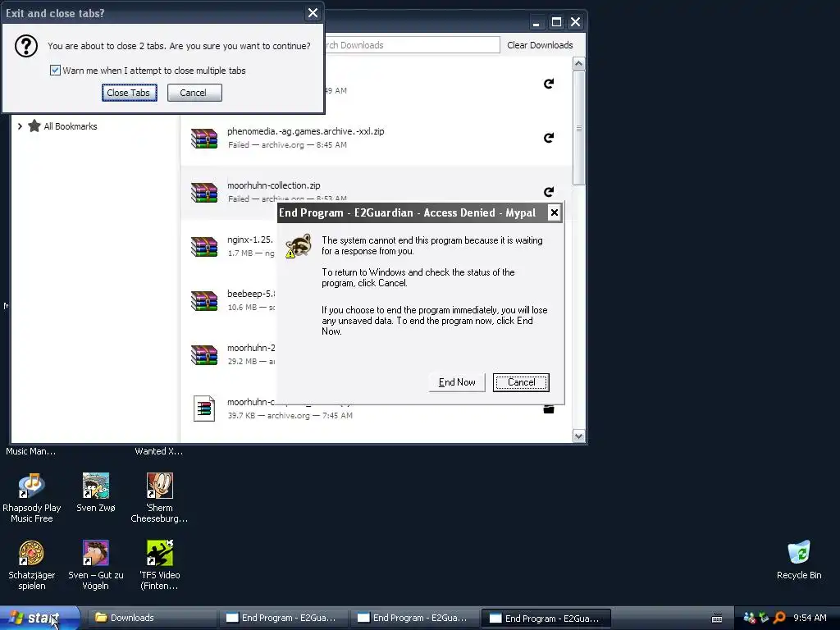Select the moorhuhn-2 archive icon, 29.2 MB
Viewport: 840px width, 630px height.
click(x=204, y=354)
